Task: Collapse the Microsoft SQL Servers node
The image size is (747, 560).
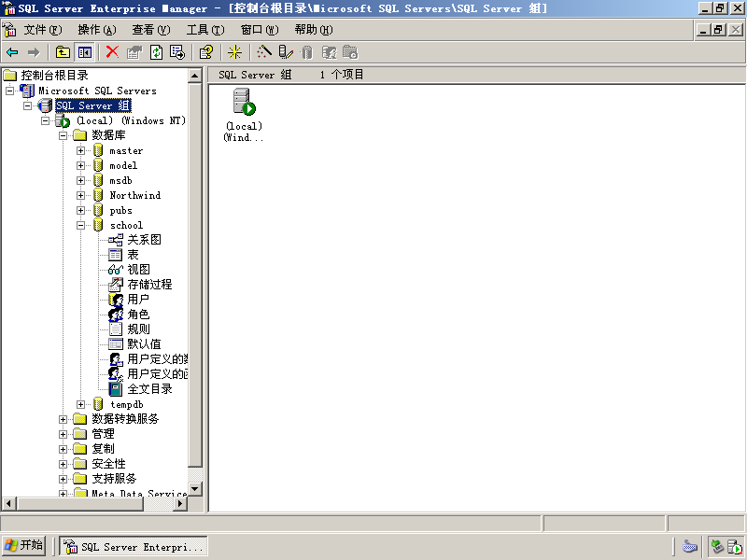Action: click(9, 91)
